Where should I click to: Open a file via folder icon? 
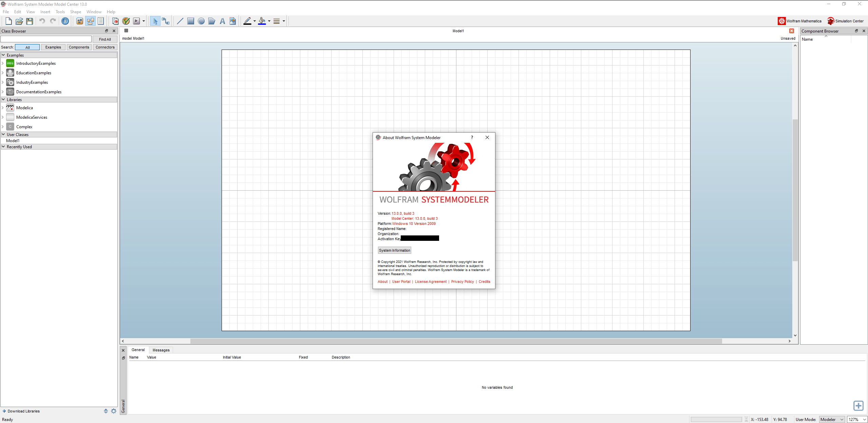[x=19, y=21]
